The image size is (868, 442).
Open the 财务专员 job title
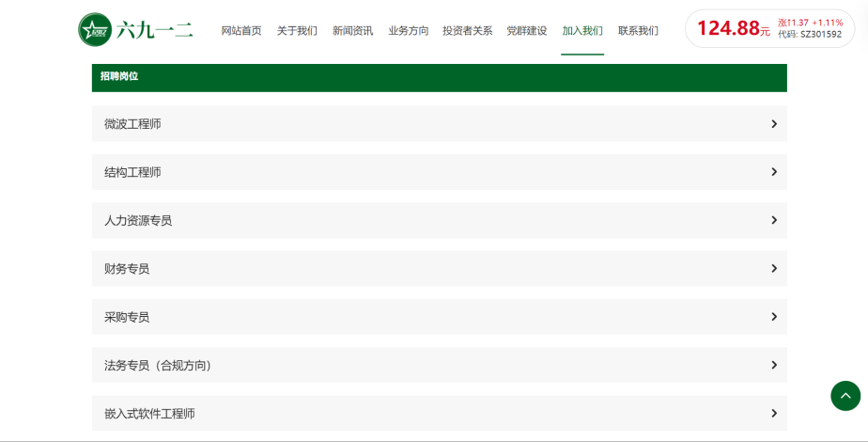[x=127, y=269]
